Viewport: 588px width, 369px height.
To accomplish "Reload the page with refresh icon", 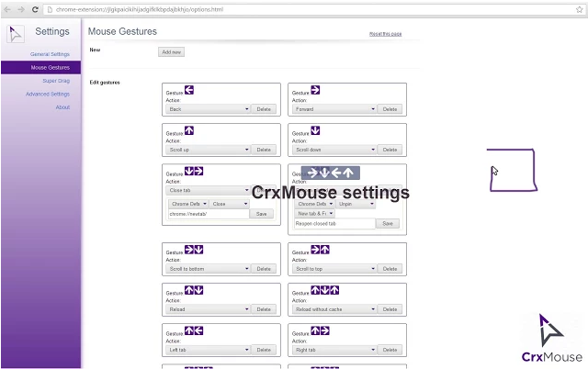I will tap(35, 9).
